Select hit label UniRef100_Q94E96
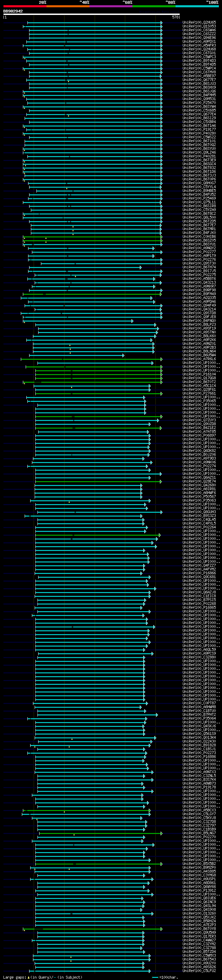 [x=199, y=38]
